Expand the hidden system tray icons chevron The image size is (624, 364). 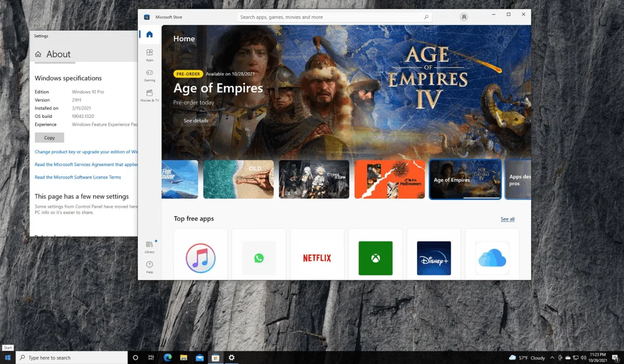click(x=552, y=358)
